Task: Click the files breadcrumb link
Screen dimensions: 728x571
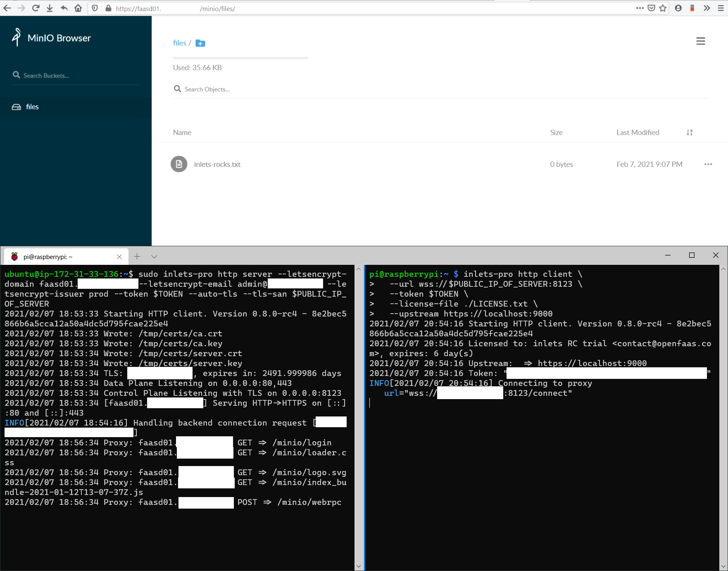Action: 179,43
